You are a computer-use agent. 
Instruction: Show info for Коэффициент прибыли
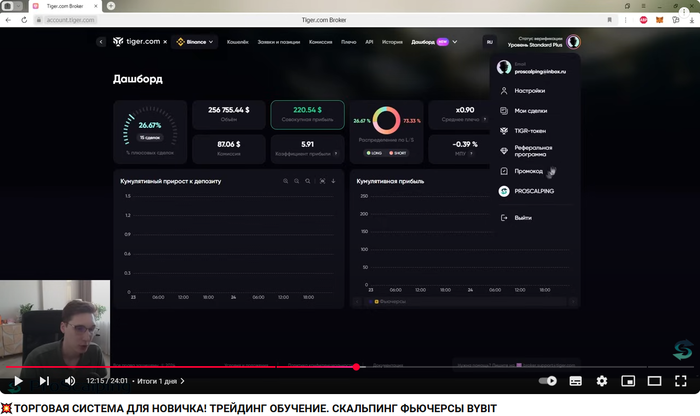[336, 154]
